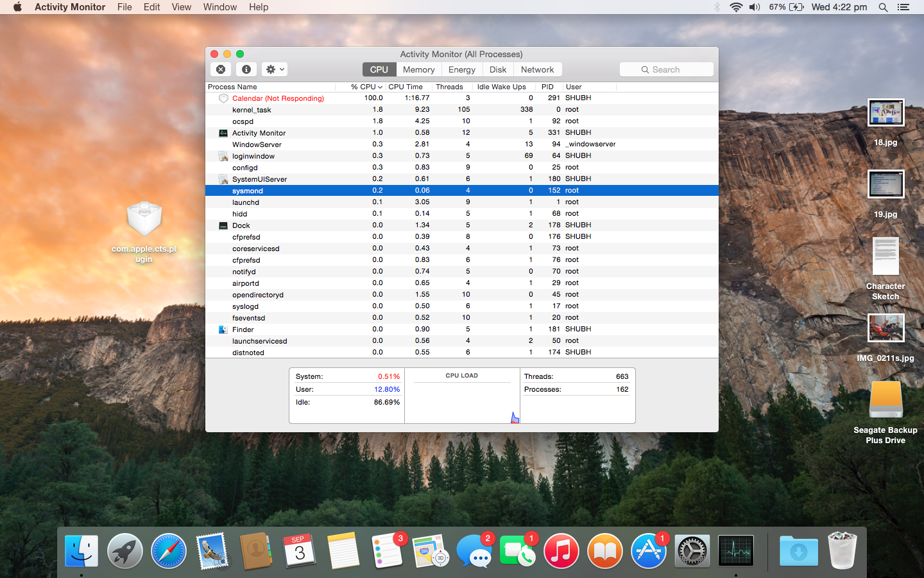Open App Store from the Dock

(x=649, y=551)
